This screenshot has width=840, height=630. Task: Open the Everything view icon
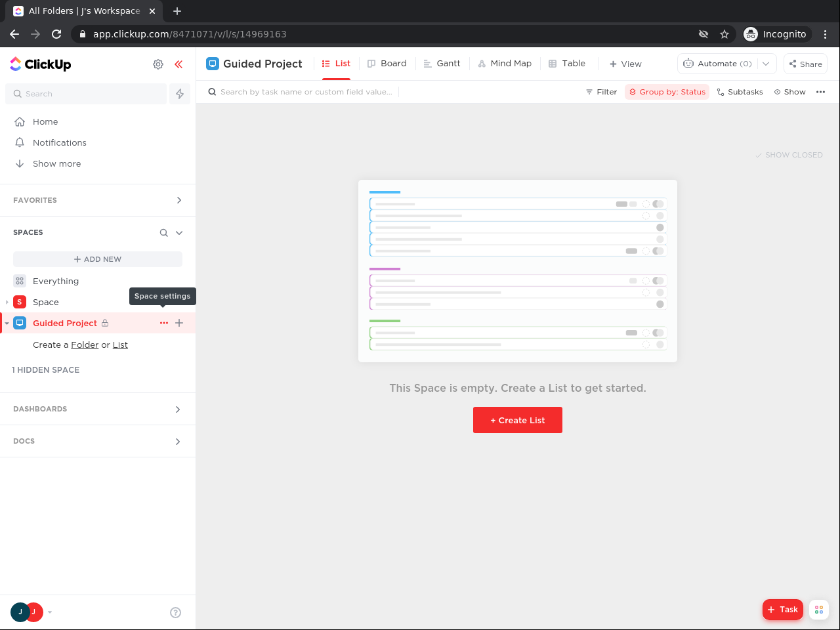[x=20, y=281]
